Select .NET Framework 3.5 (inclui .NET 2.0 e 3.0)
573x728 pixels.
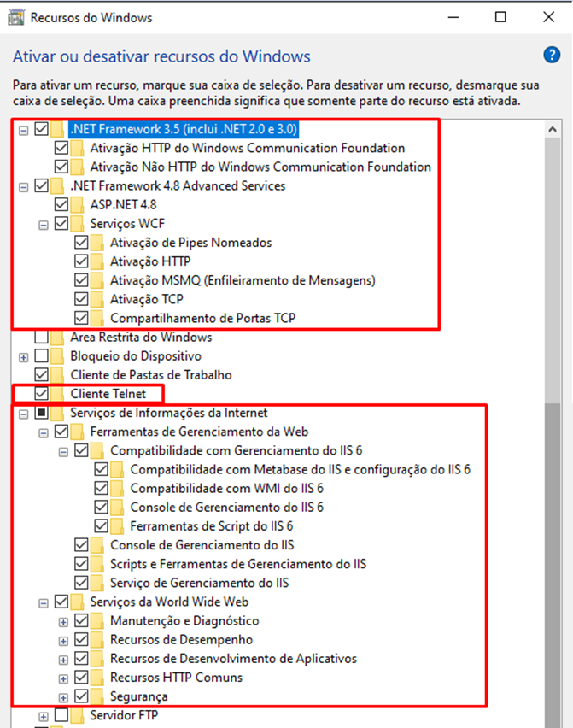point(184,129)
